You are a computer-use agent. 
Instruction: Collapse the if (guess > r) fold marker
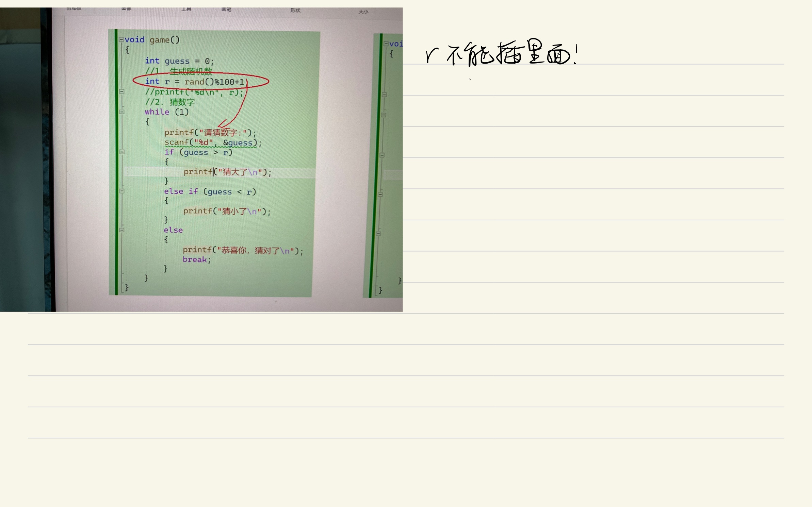click(122, 152)
